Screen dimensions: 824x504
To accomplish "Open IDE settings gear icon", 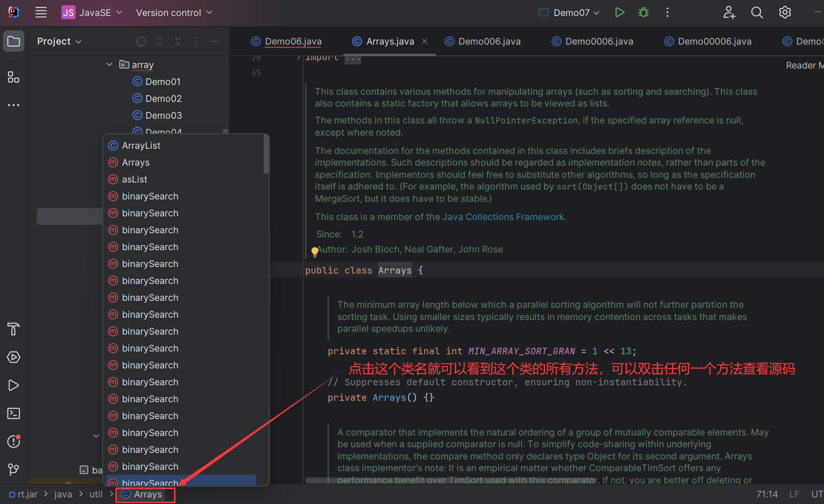I will coord(785,13).
